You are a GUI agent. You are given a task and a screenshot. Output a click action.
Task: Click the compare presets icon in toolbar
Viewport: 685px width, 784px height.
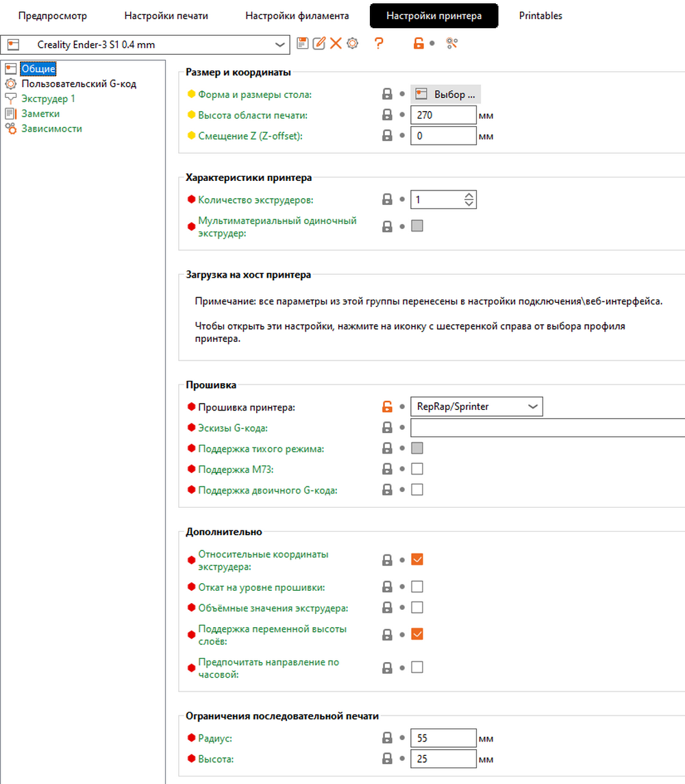point(451,43)
